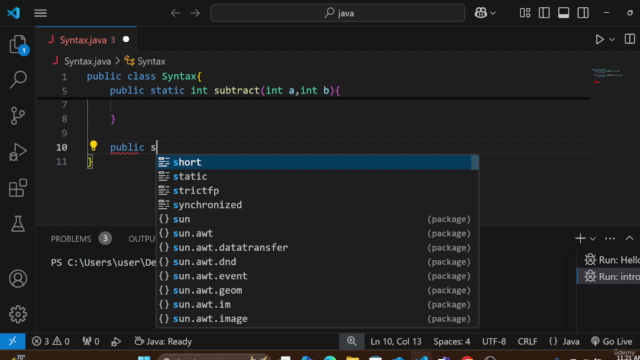Click 'Ln 10, Col 13' position
The width and height of the screenshot is (640, 360).
click(396, 341)
